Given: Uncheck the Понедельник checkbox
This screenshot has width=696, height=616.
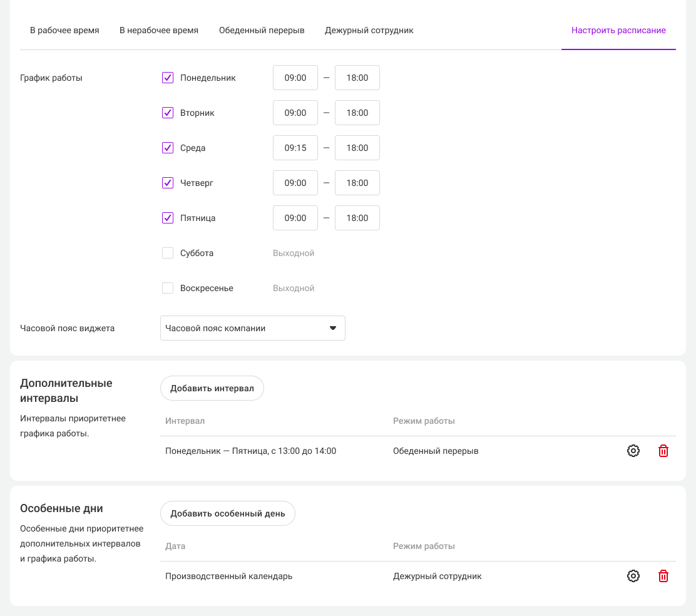Looking at the screenshot, I should (x=168, y=78).
